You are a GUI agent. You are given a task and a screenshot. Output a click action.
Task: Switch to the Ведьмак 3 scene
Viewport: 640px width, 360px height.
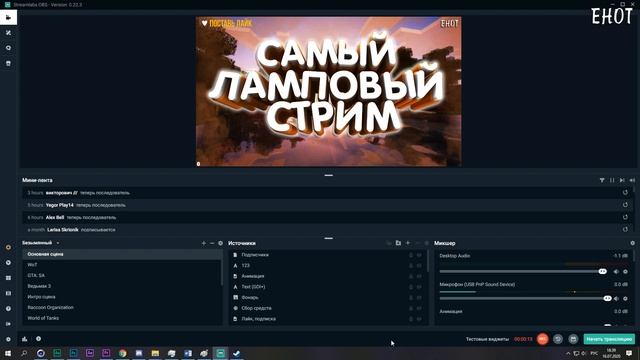coord(122,286)
